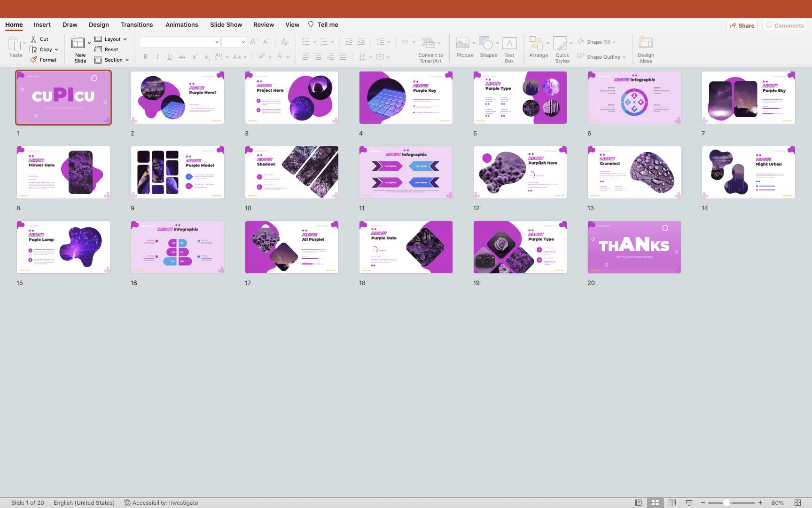
Task: Open the Shapes gallery
Action: pos(487,43)
